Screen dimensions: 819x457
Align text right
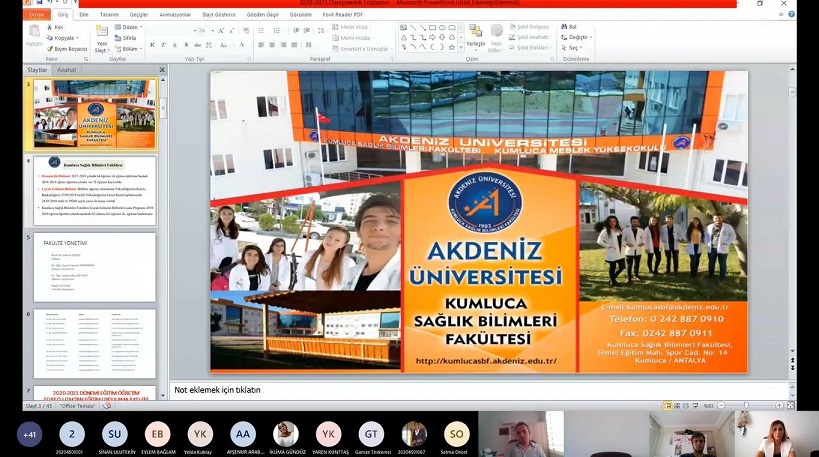tap(283, 45)
